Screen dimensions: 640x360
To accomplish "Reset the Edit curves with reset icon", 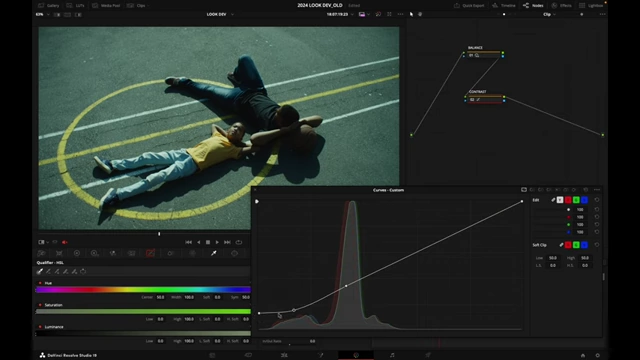I will click(597, 200).
